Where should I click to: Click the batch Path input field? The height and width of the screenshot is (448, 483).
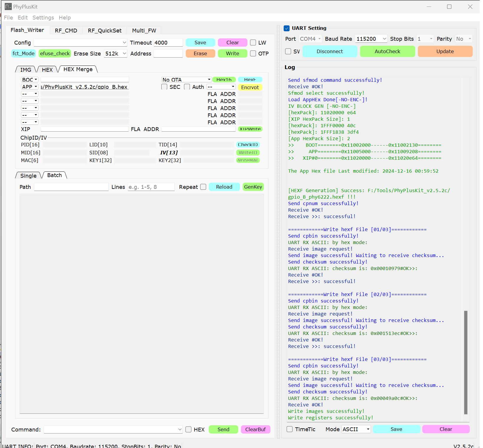click(x=71, y=187)
